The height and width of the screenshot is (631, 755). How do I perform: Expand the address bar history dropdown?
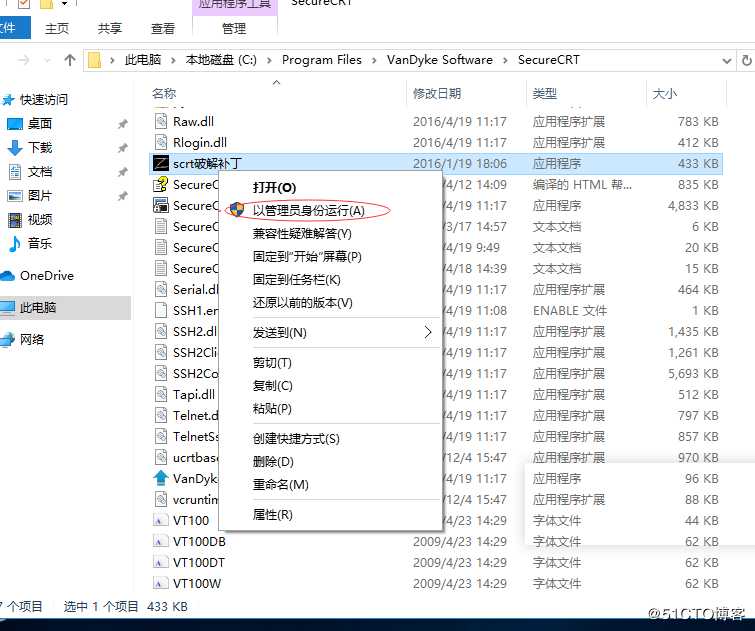coord(727,61)
